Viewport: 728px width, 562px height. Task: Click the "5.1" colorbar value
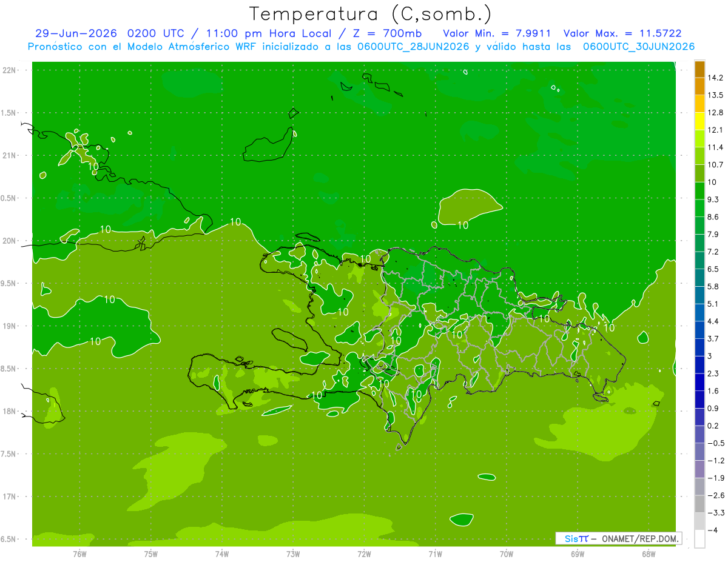pos(713,304)
